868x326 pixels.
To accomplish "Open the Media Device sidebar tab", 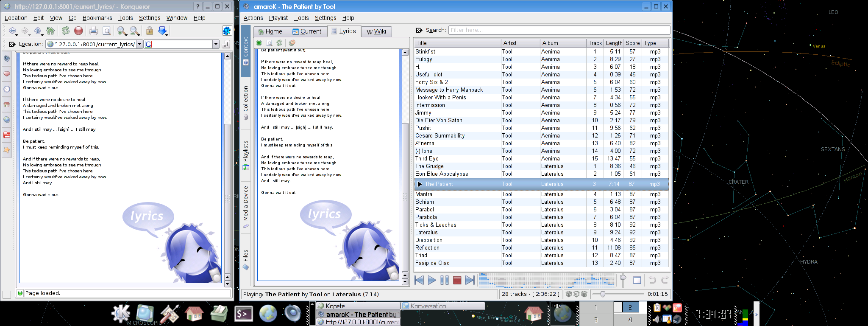I will click(x=245, y=208).
